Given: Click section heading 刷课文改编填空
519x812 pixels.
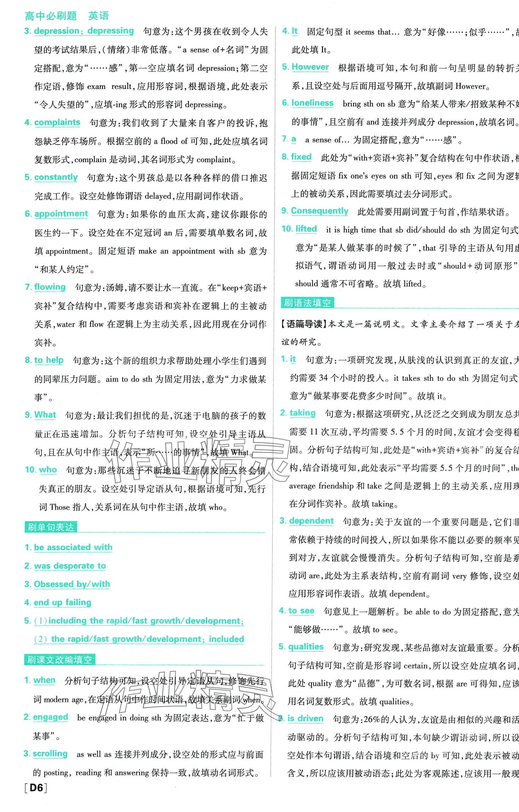Looking at the screenshot, I should (x=60, y=659).
